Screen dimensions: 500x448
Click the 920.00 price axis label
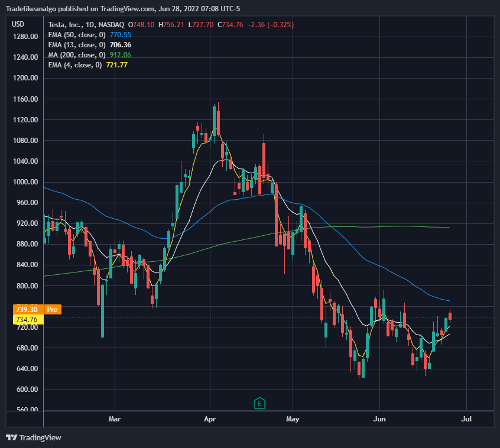27,223
